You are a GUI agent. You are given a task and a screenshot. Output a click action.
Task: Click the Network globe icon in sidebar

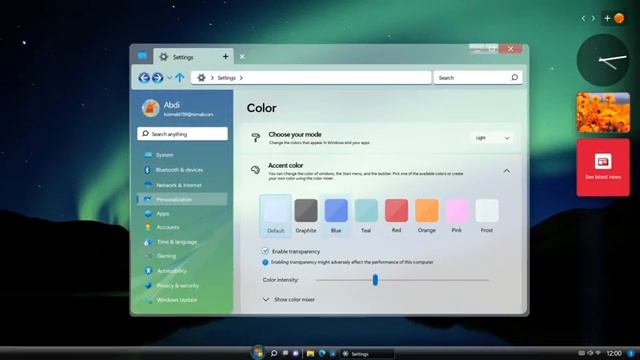[148, 185]
